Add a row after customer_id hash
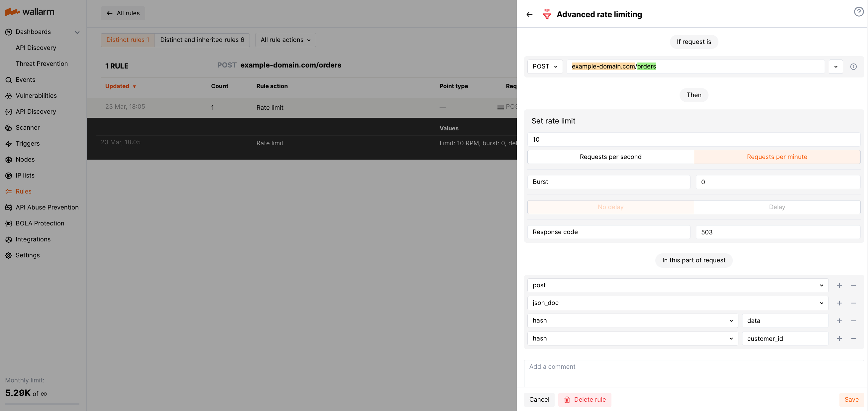This screenshot has height=411, width=868. pos(839,339)
